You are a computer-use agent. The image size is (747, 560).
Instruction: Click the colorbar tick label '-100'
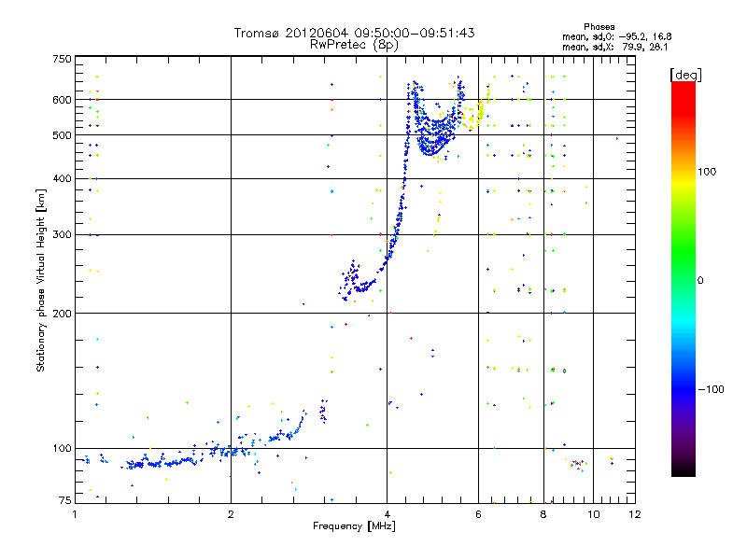(711, 389)
